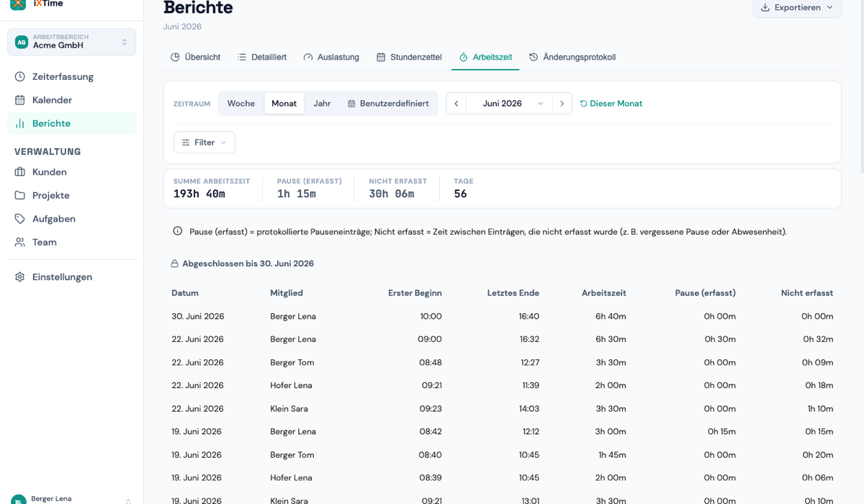Click the 30. Juni 2026 date cell
The width and height of the screenshot is (864, 504).
(x=198, y=316)
